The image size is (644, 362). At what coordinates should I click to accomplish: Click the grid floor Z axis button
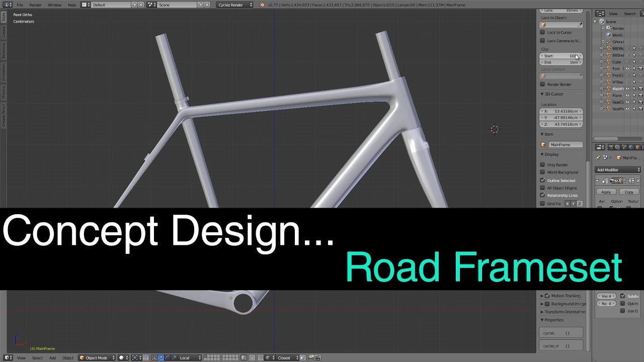tap(580, 204)
